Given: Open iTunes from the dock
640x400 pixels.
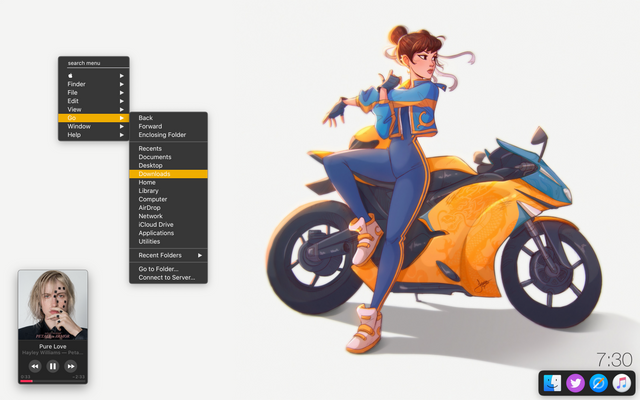Looking at the screenshot, I should tap(621, 383).
